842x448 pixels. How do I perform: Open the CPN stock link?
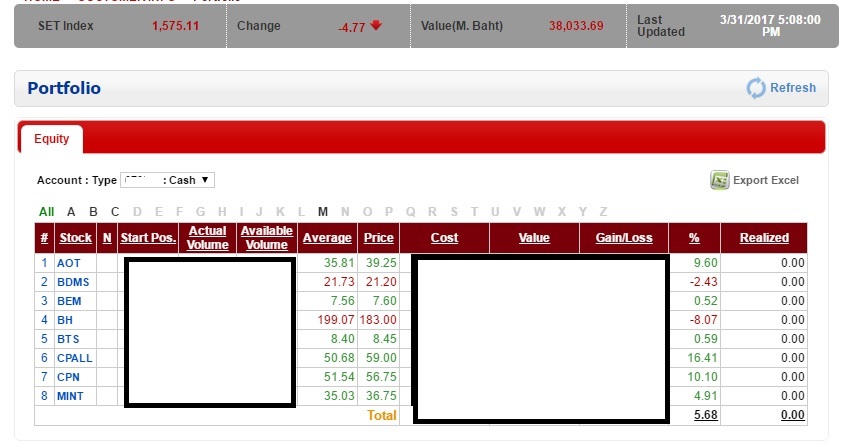[68, 377]
